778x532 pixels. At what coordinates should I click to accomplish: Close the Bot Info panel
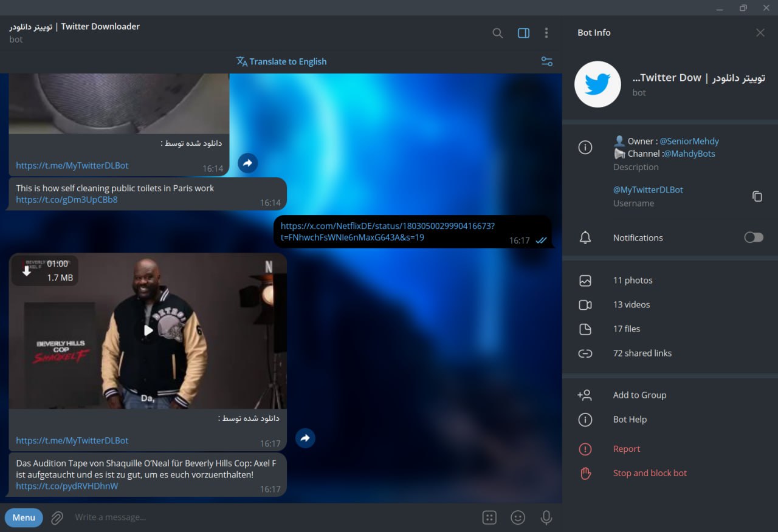coord(760,33)
